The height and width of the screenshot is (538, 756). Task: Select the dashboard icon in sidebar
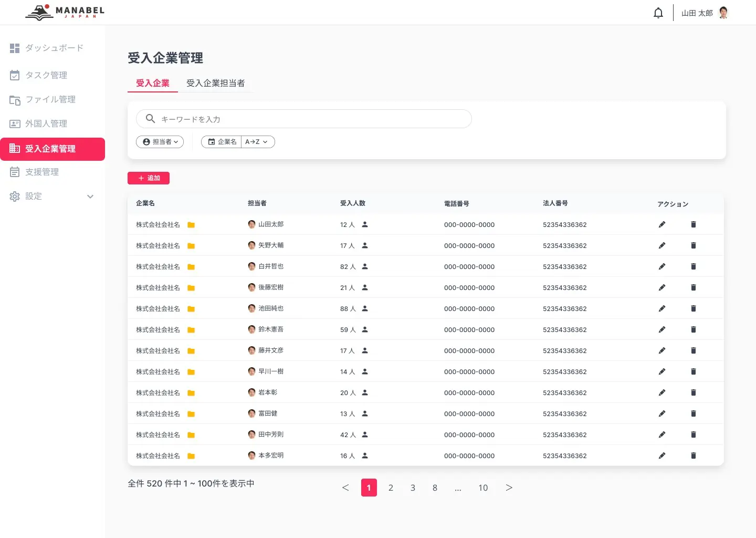click(14, 48)
